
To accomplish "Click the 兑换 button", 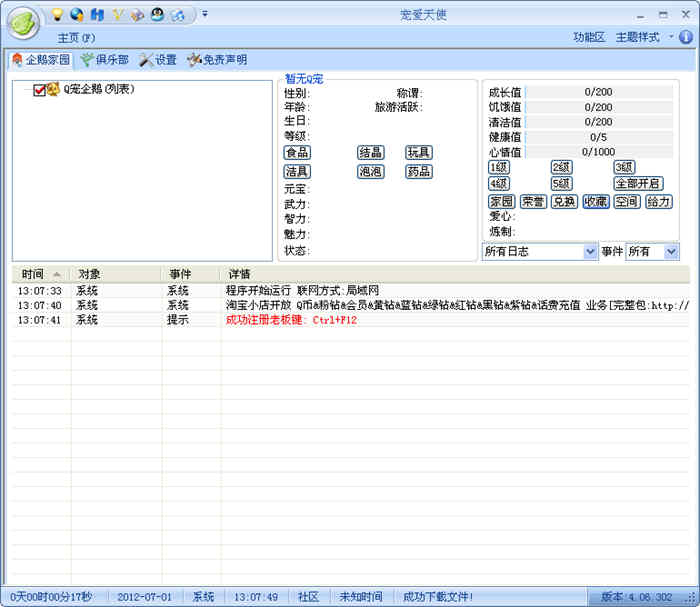I will click(564, 202).
